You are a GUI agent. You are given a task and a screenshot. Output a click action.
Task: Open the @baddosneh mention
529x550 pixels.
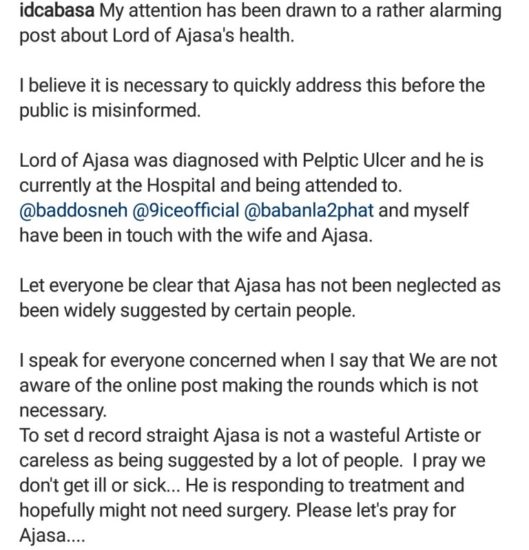tap(73, 211)
